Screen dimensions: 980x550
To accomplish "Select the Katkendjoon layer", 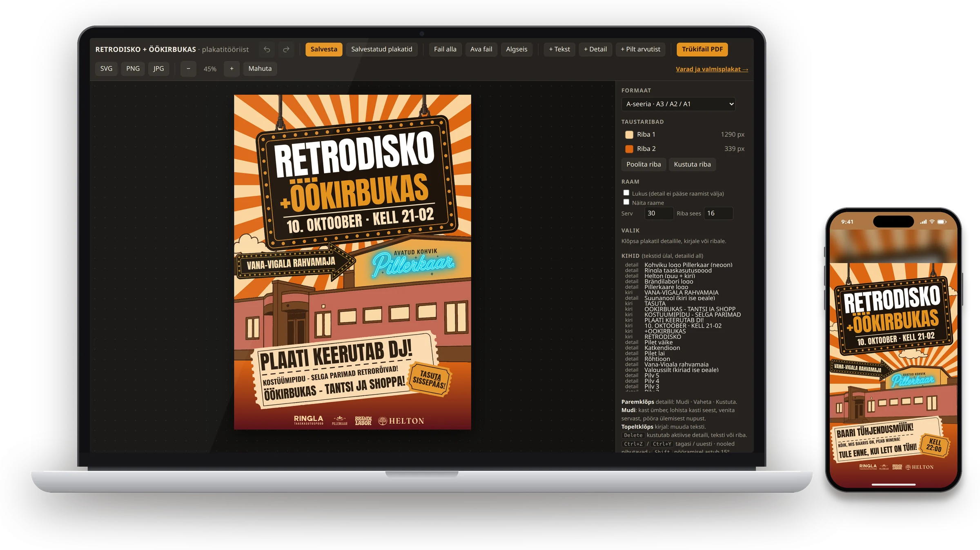I will pos(684,348).
